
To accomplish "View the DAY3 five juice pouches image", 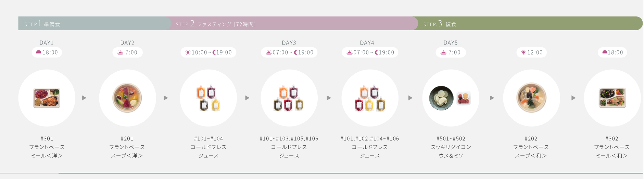I will [289, 98].
